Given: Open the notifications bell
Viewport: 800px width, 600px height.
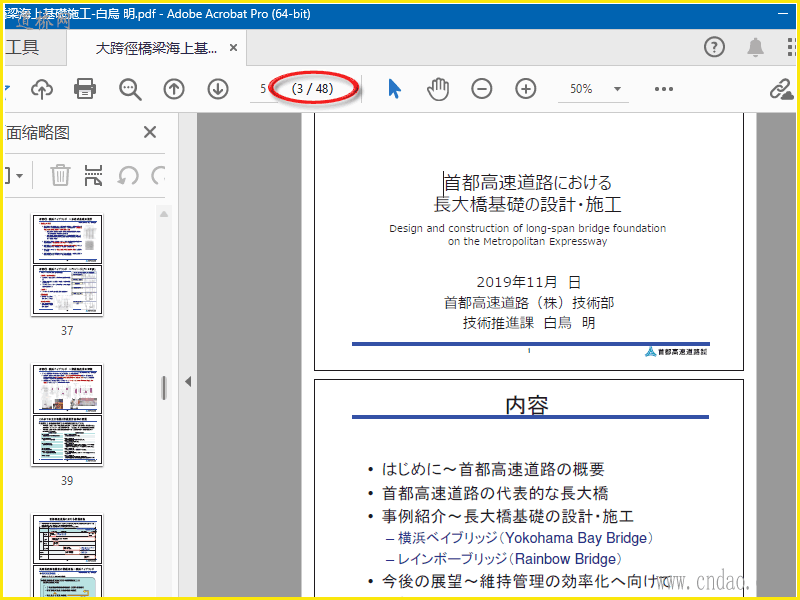Looking at the screenshot, I should (755, 47).
